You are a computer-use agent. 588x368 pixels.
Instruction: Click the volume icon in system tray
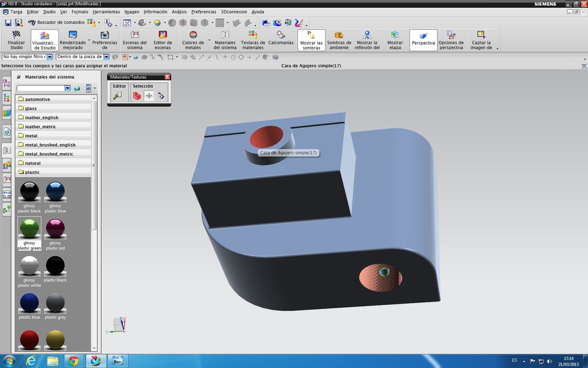pyautogui.click(x=549, y=361)
